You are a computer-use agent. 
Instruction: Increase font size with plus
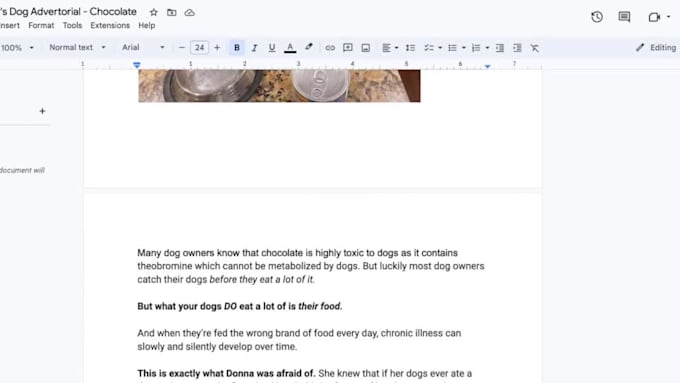click(217, 48)
